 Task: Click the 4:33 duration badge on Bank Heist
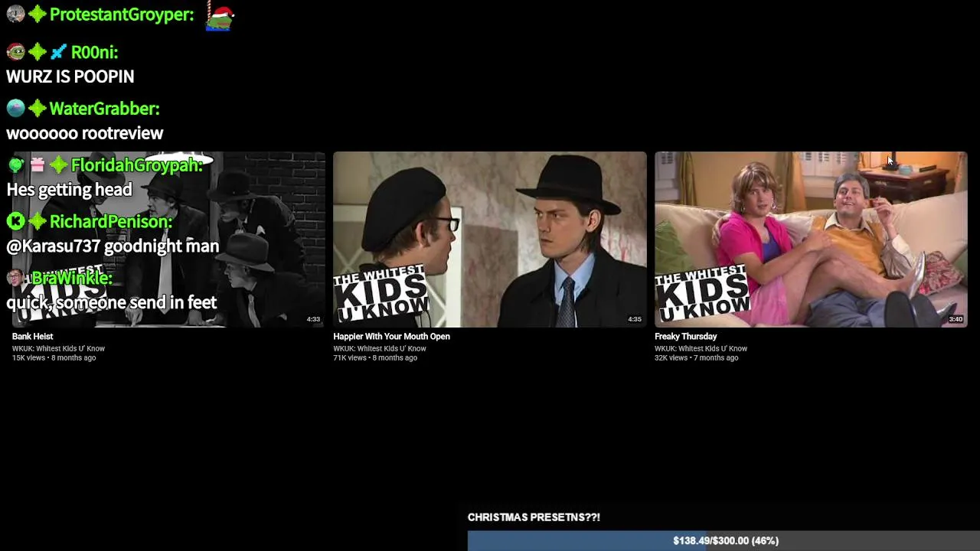click(313, 319)
